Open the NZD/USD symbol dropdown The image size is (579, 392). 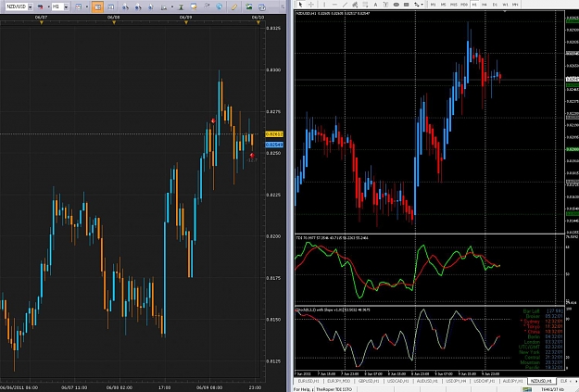(x=30, y=6)
